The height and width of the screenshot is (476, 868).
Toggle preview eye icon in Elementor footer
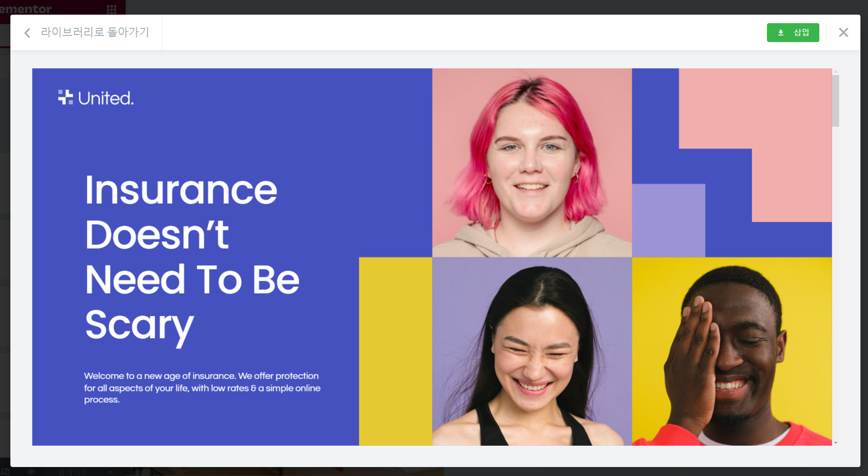click(x=31, y=472)
